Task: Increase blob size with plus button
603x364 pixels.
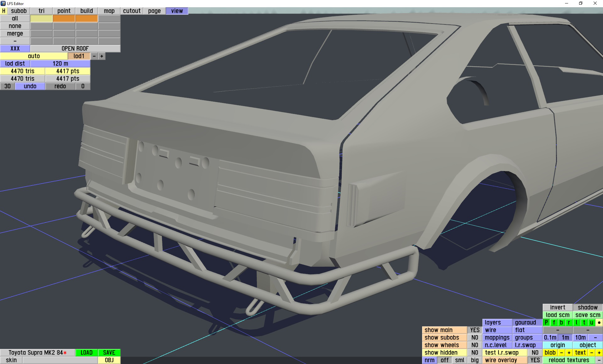Action: (569, 352)
